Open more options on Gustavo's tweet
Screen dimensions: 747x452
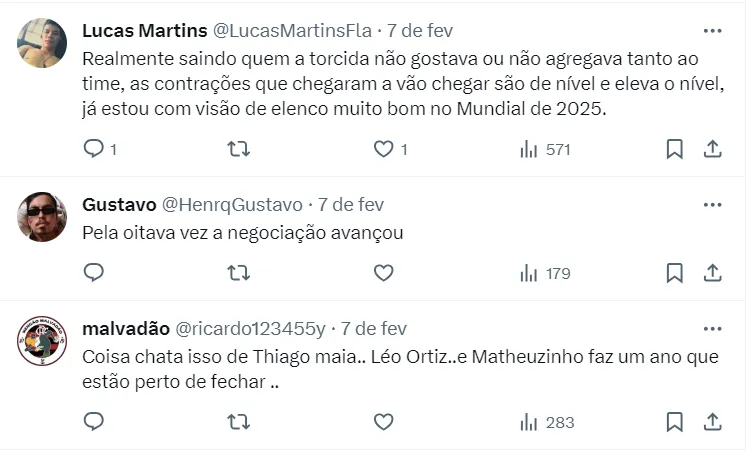coord(712,205)
